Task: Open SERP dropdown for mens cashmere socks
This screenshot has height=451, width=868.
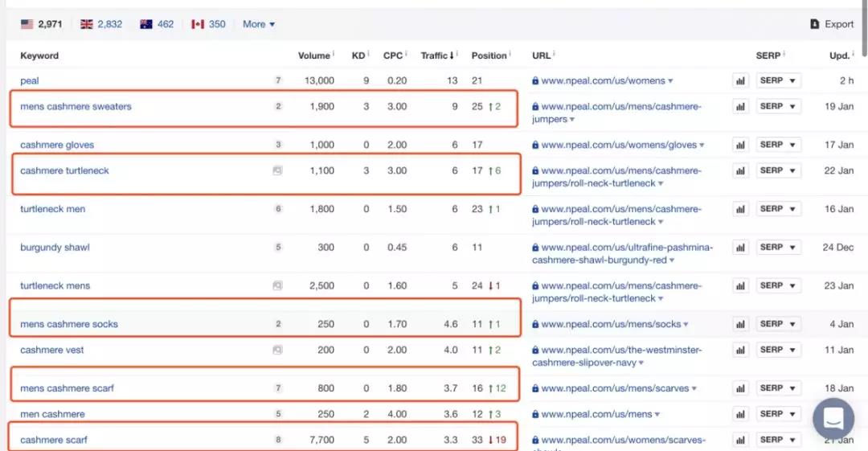Action: (x=778, y=324)
